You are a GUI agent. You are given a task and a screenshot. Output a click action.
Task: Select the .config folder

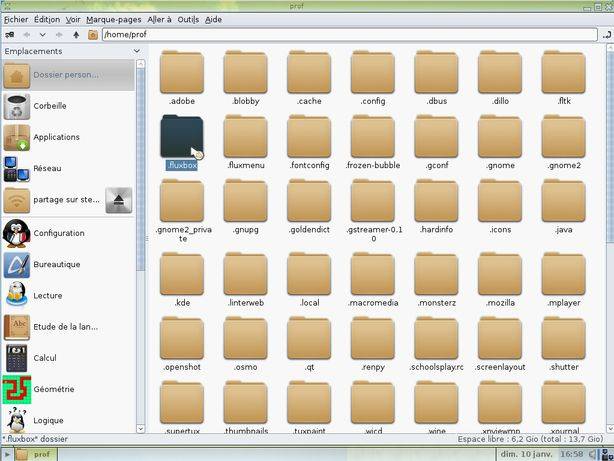pyautogui.click(x=373, y=78)
